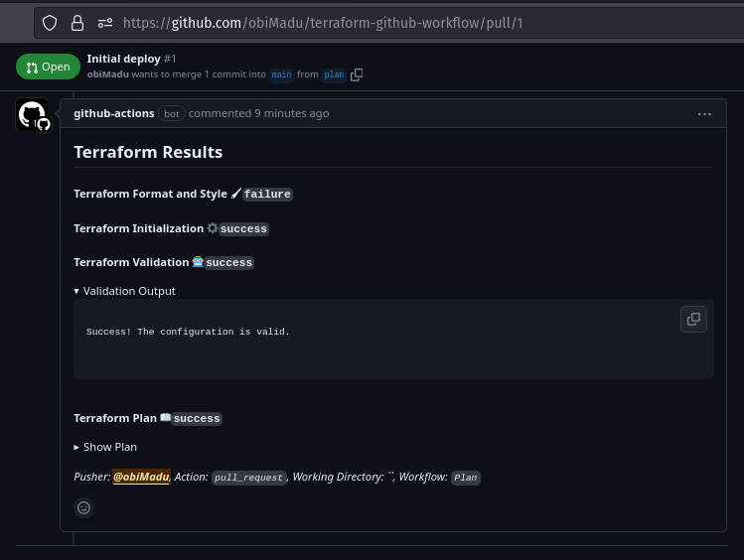Screen dimensions: 744x560
Task: Open github-actions author link
Action: 114,113
